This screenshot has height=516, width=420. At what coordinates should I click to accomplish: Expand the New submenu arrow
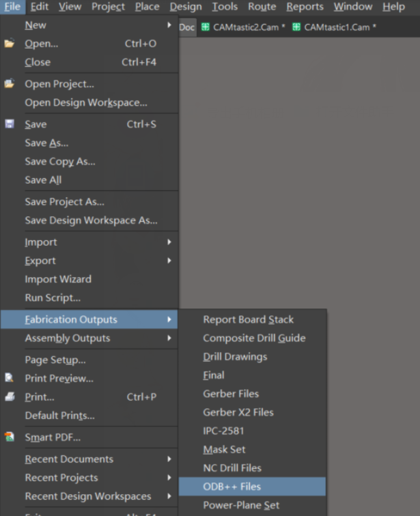point(169,25)
